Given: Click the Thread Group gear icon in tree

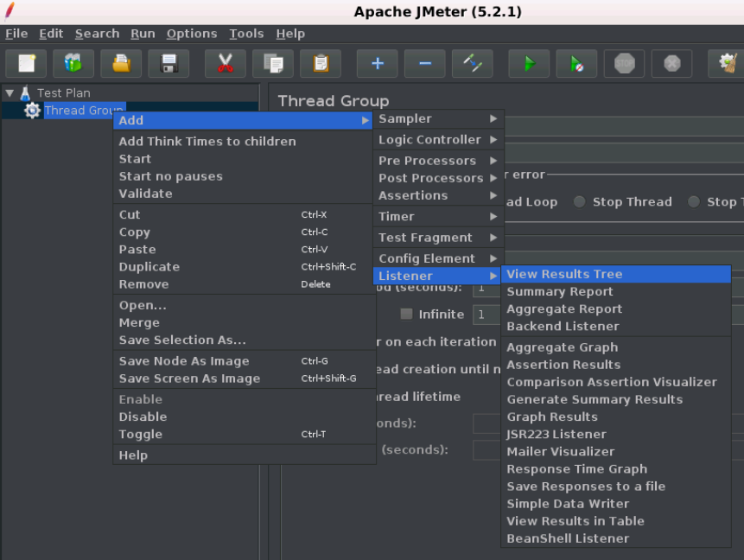Looking at the screenshot, I should pyautogui.click(x=32, y=111).
